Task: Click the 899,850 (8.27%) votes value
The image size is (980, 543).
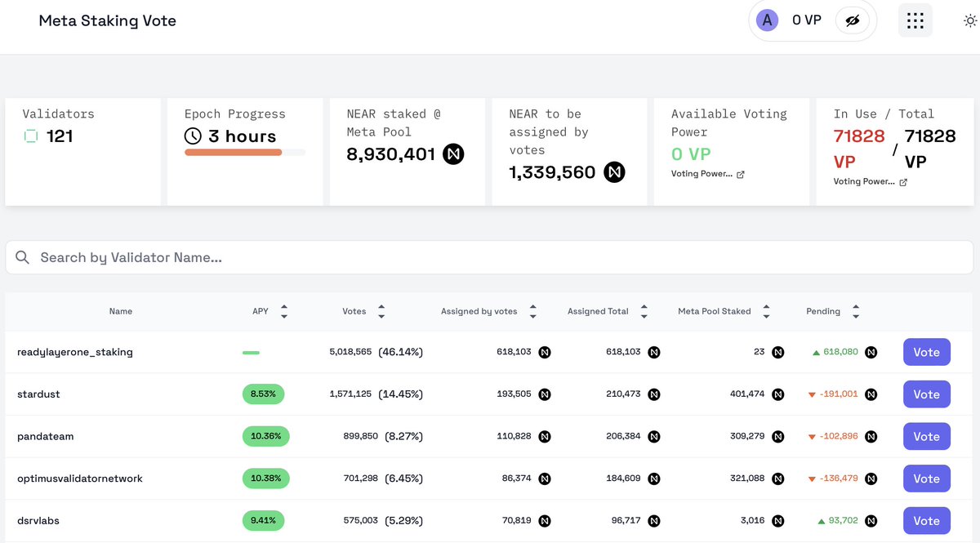Action: coord(383,436)
